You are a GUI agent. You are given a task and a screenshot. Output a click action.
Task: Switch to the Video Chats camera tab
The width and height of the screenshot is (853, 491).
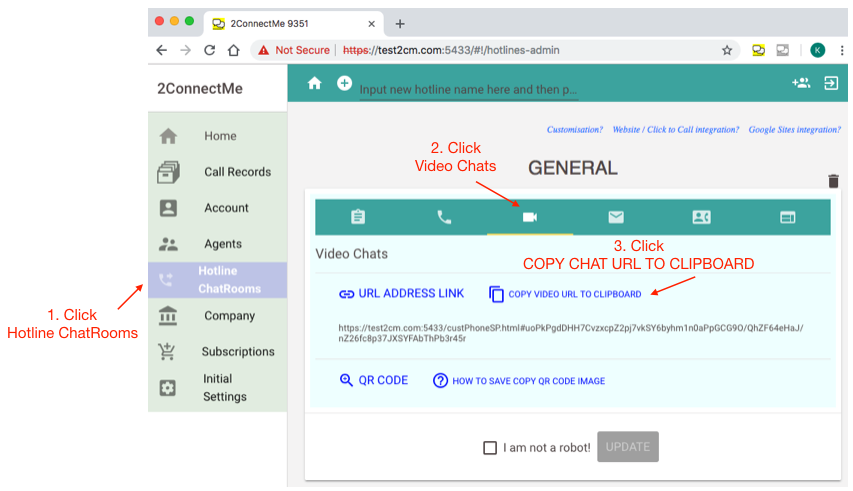[x=530, y=217]
